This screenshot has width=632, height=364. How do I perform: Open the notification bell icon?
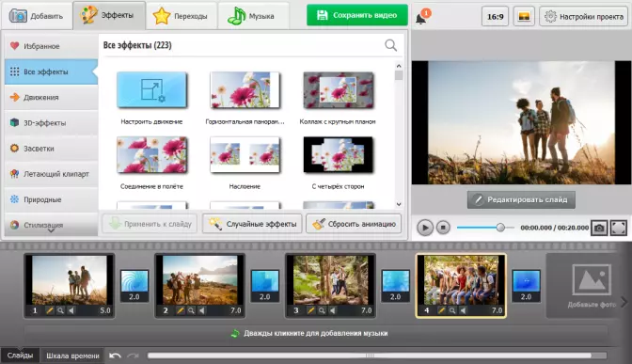click(x=421, y=17)
